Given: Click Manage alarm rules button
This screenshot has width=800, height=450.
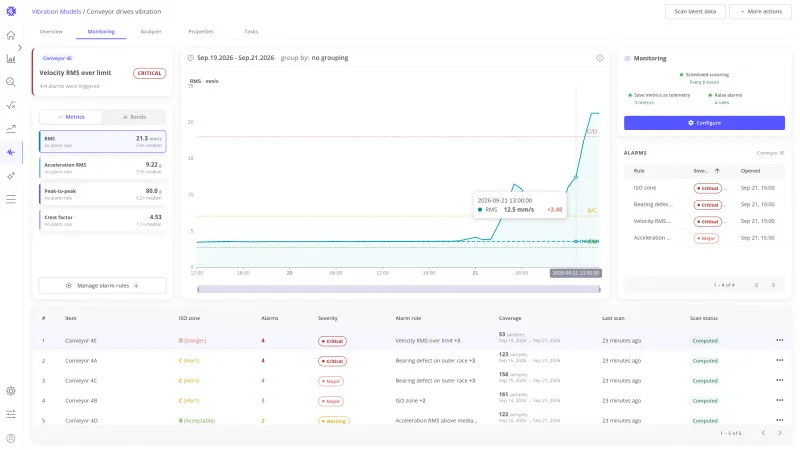Looking at the screenshot, I should [103, 285].
